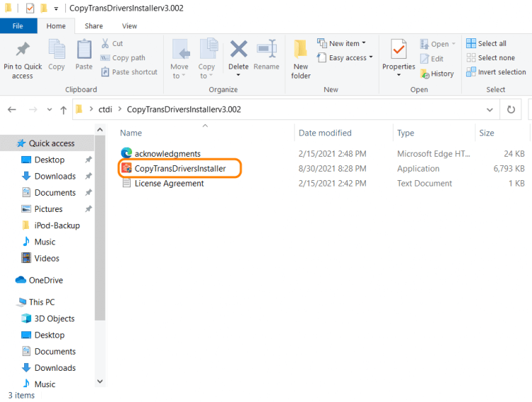532x402 pixels.
Task: Open Customize Quick Access Toolbar dropdown
Action: [56, 9]
